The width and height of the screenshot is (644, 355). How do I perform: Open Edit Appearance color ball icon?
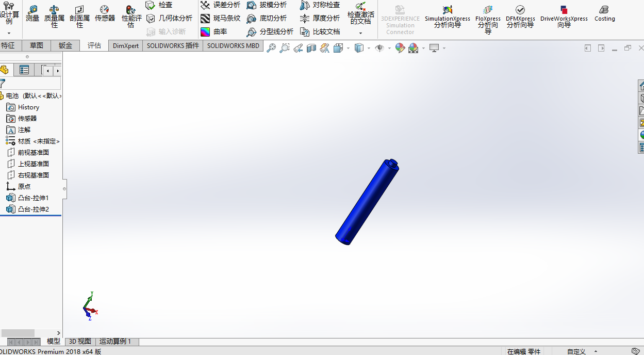click(x=400, y=48)
